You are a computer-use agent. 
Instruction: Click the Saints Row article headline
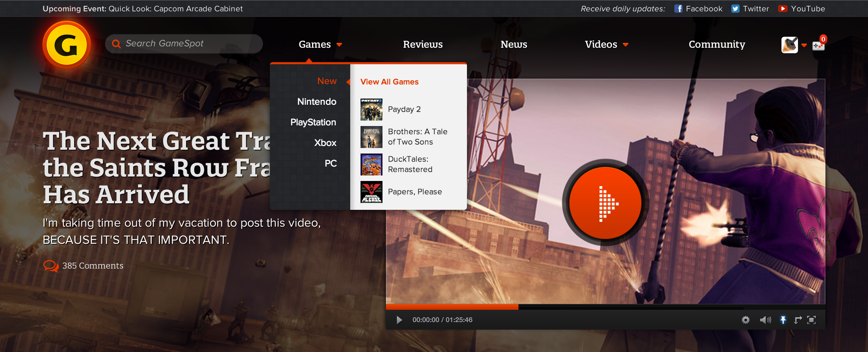click(x=156, y=168)
